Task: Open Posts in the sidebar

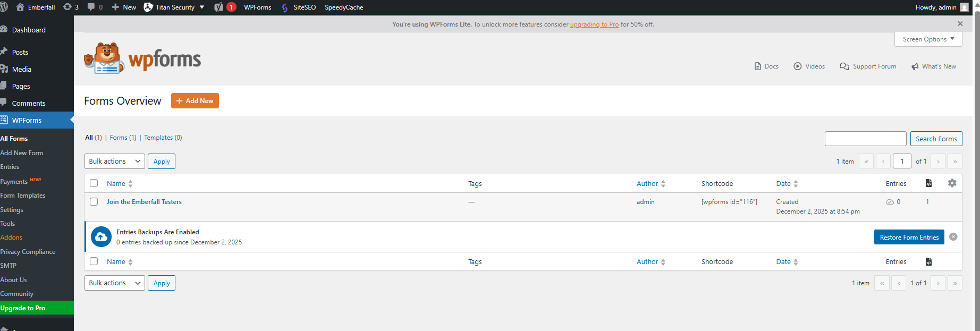Action: [37, 52]
